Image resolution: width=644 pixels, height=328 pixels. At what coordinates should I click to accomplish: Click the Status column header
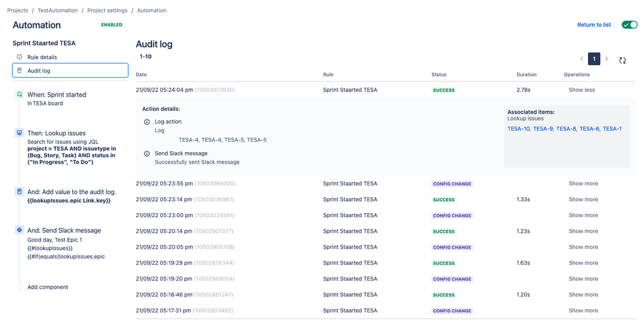(438, 75)
